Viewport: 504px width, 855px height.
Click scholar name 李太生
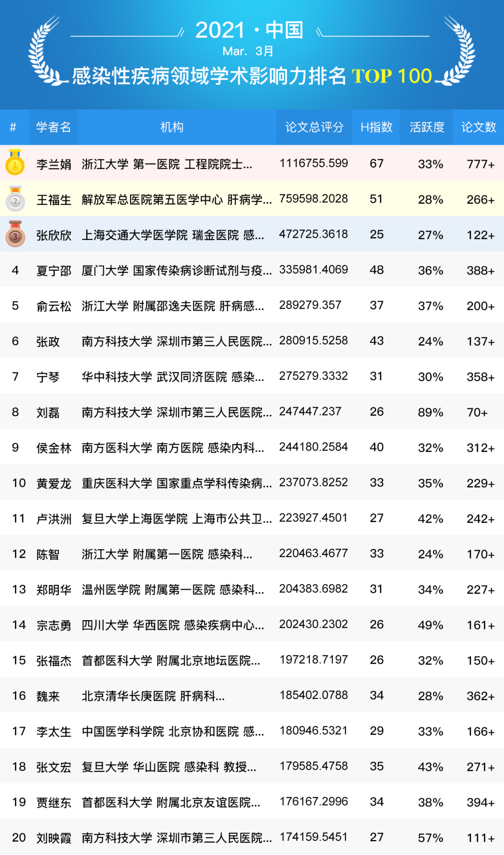coord(54,732)
